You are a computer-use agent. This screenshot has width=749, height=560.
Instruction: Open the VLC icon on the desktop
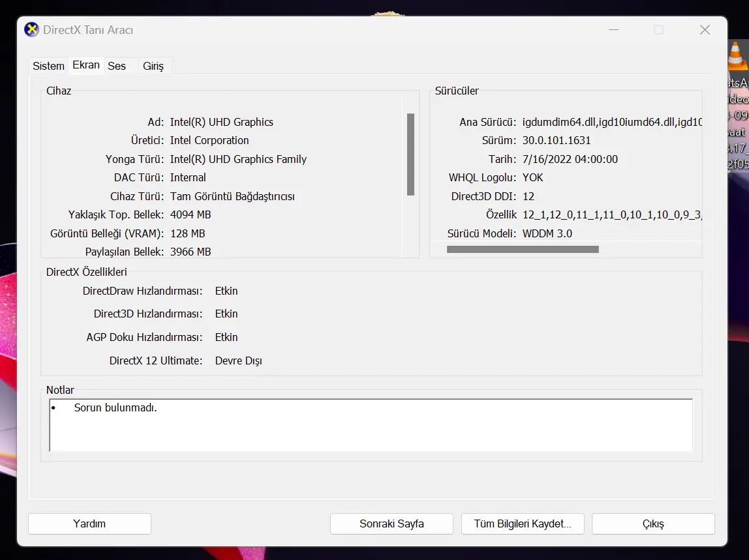tap(737, 55)
